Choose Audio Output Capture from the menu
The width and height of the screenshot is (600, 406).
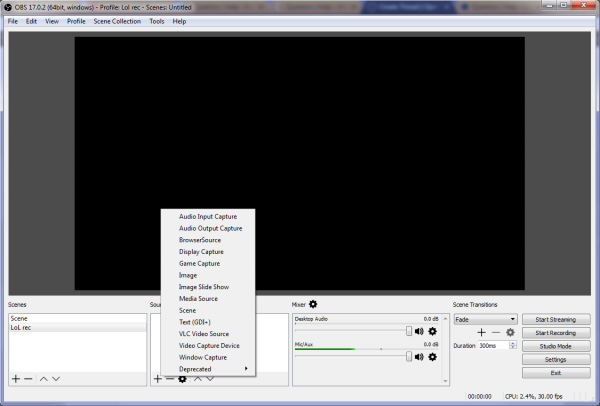pyautogui.click(x=208, y=228)
